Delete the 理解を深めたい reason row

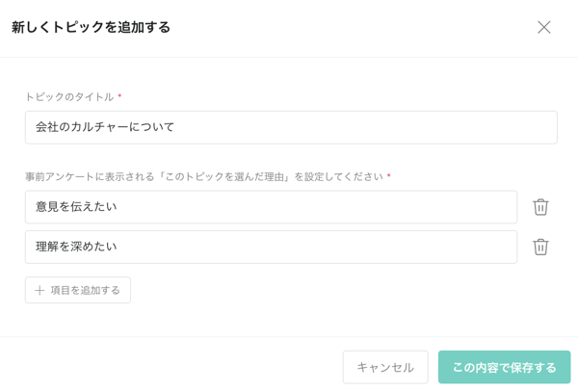(540, 247)
